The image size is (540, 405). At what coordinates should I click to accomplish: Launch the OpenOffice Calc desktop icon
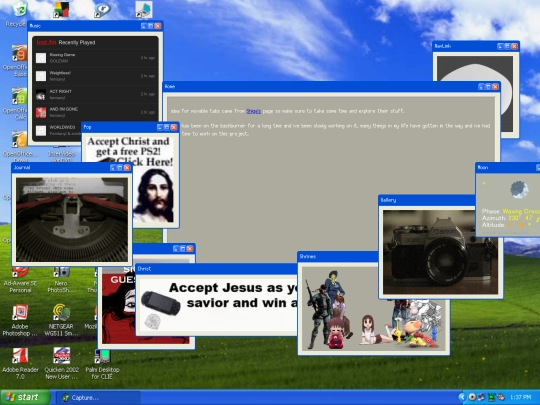click(x=19, y=96)
